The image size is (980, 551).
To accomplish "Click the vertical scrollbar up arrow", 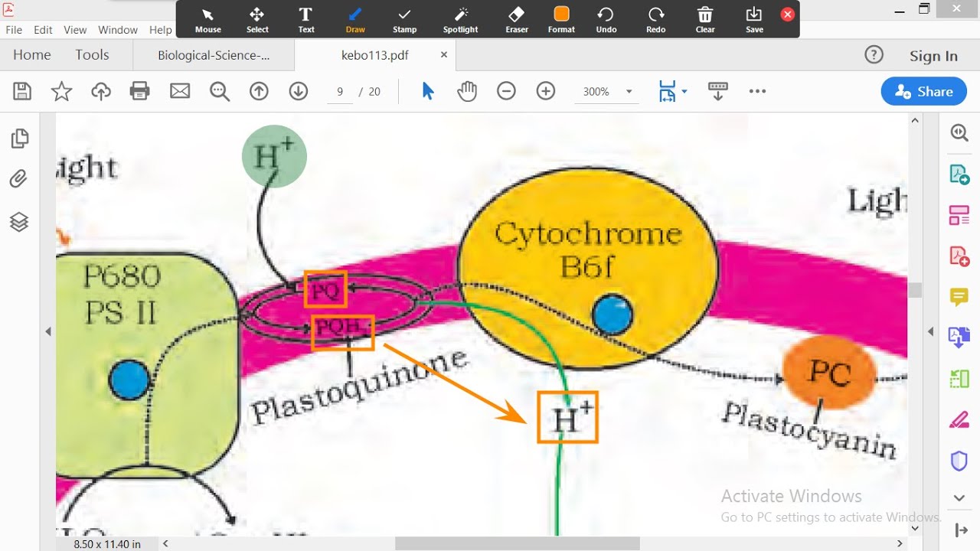I will (x=915, y=121).
